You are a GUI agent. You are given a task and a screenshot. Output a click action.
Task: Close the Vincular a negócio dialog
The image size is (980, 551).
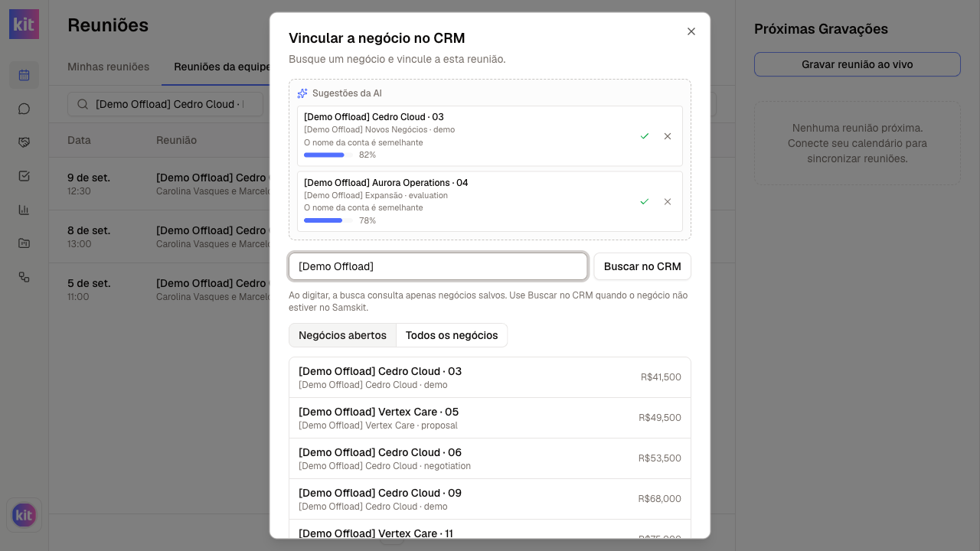tap(691, 31)
